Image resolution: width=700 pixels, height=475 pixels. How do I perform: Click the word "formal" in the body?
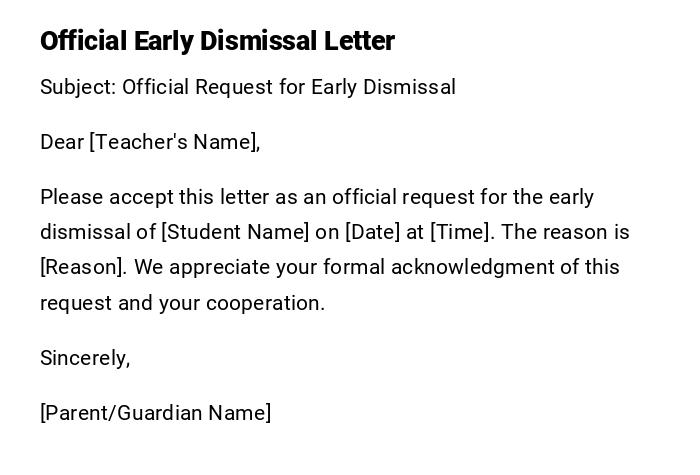pos(355,267)
